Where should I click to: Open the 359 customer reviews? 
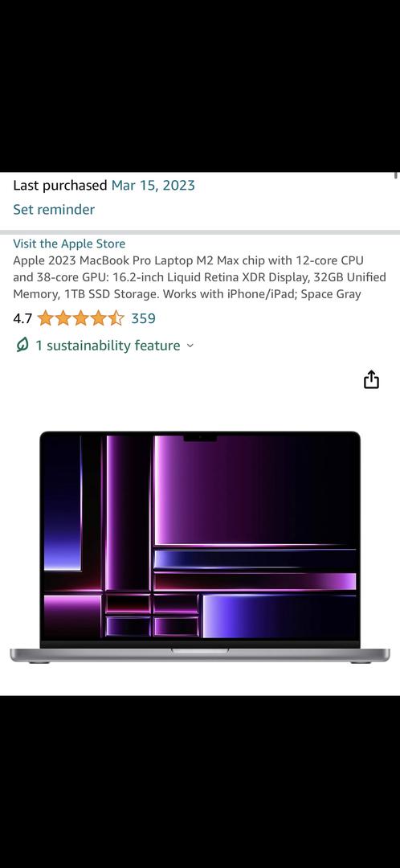coord(143,318)
